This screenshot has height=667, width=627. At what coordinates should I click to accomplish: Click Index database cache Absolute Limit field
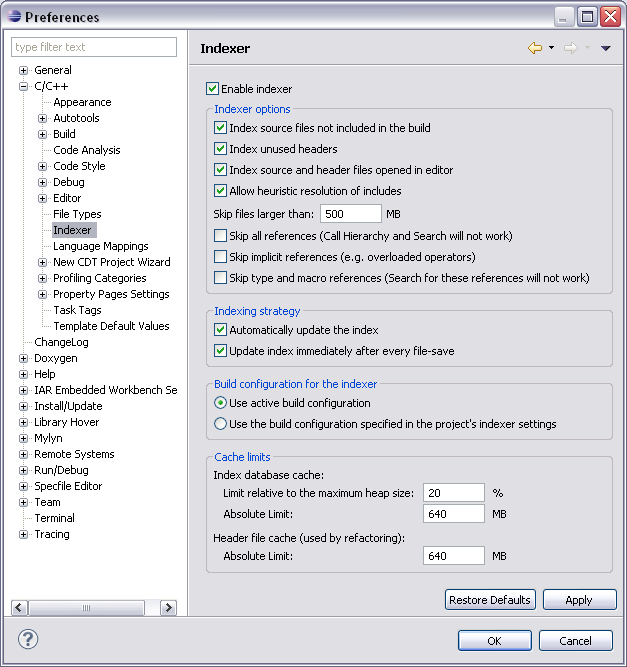454,514
